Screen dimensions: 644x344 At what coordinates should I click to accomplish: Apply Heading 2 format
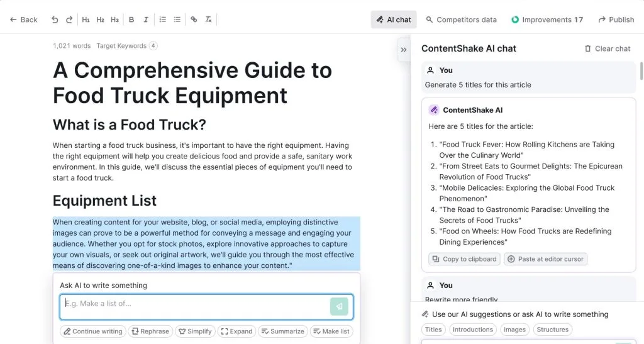pos(100,19)
